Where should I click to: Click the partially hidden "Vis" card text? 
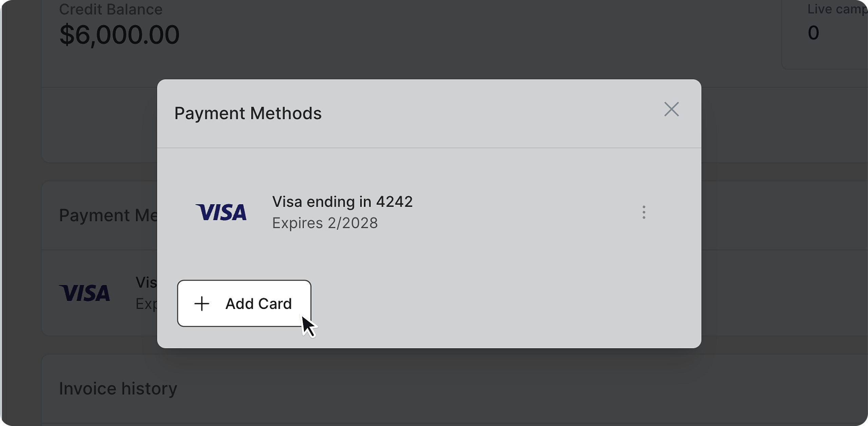146,283
